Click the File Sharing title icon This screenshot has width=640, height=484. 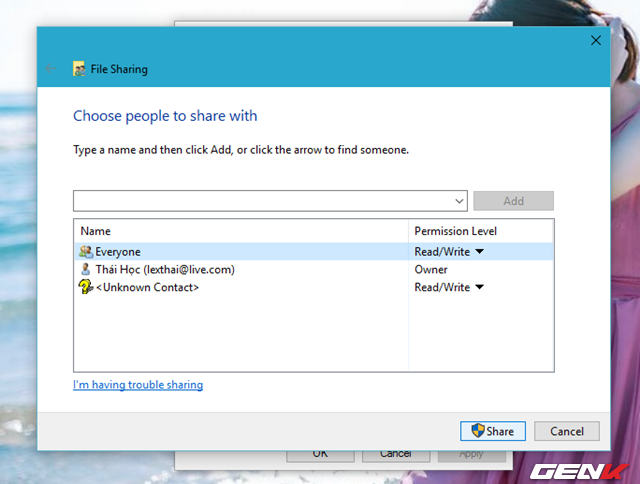point(79,70)
